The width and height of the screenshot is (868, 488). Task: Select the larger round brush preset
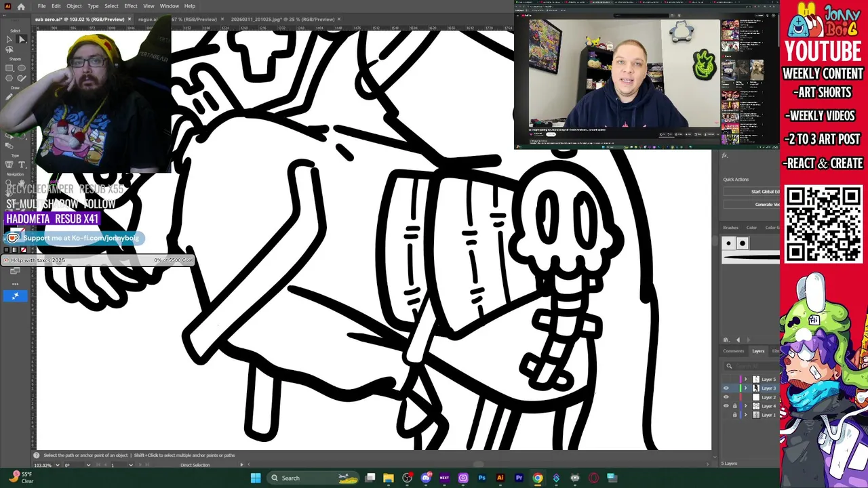click(743, 243)
